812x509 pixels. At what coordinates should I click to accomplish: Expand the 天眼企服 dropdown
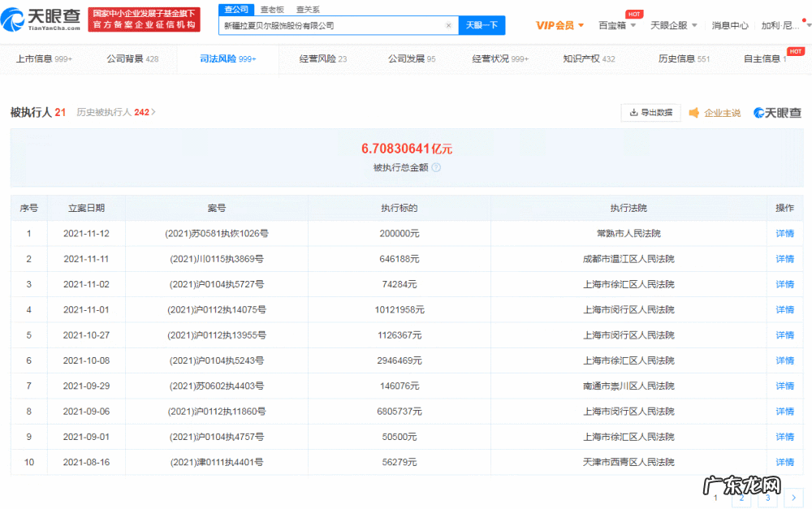(x=671, y=25)
